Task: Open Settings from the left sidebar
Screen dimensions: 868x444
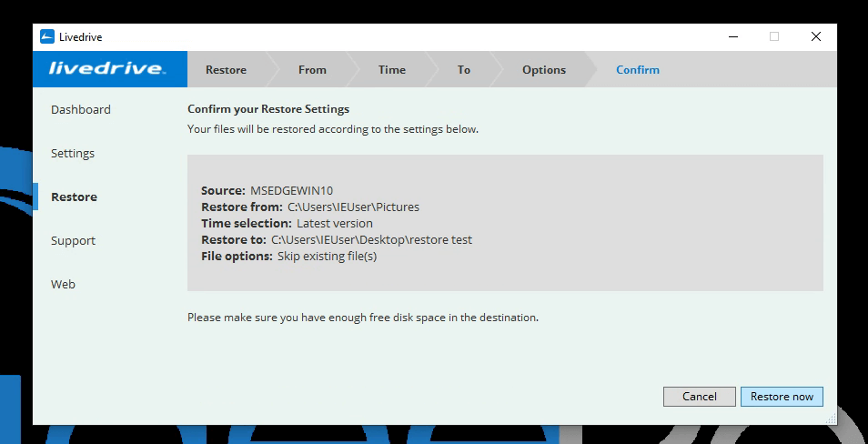Action: tap(73, 154)
